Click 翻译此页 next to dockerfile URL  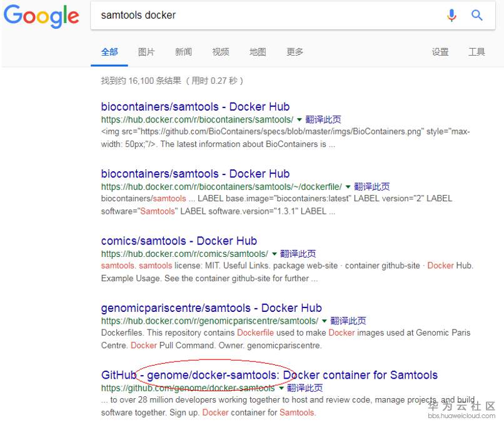pyautogui.click(x=371, y=187)
